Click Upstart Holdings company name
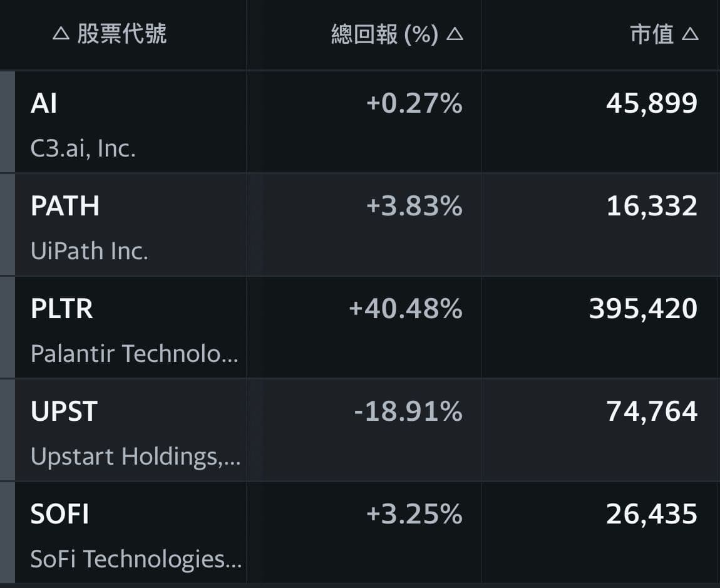Image resolution: width=720 pixels, height=588 pixels. click(x=135, y=456)
